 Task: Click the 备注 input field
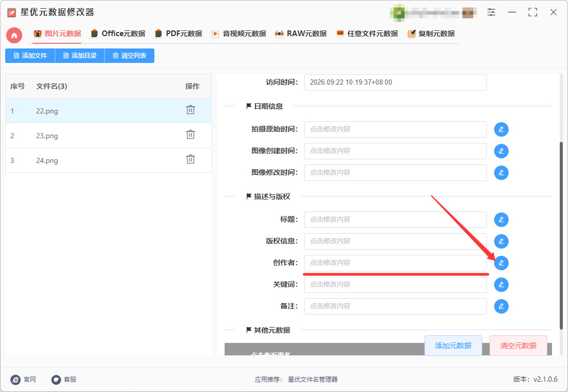click(x=395, y=306)
